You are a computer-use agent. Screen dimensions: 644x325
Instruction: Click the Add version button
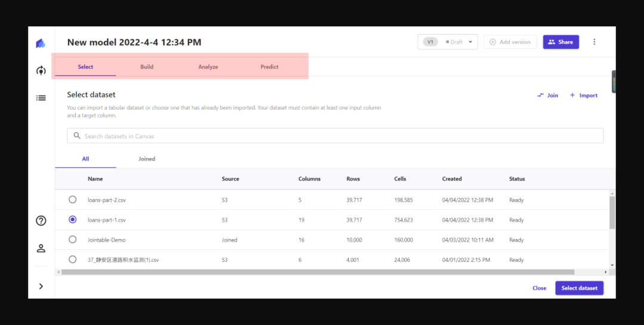(x=510, y=42)
